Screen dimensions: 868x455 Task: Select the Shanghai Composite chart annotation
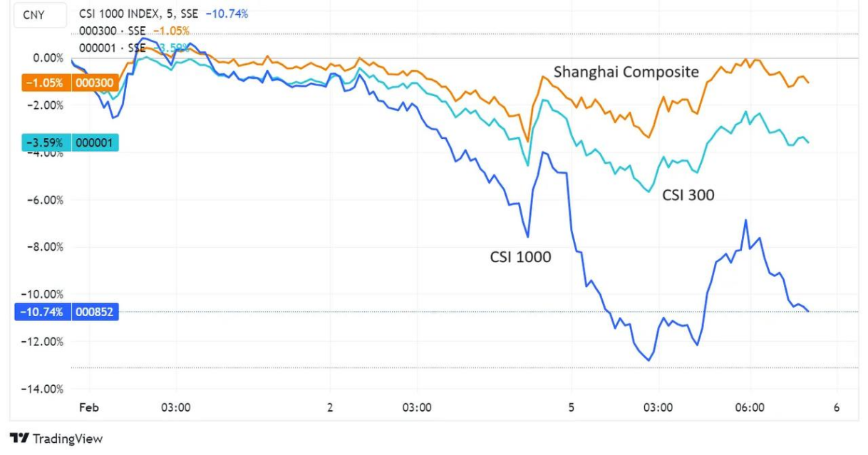pos(626,72)
